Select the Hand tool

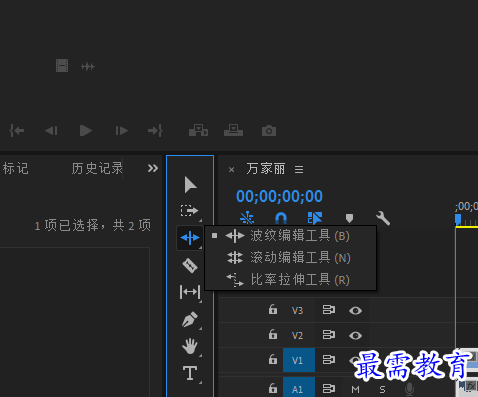click(x=190, y=346)
